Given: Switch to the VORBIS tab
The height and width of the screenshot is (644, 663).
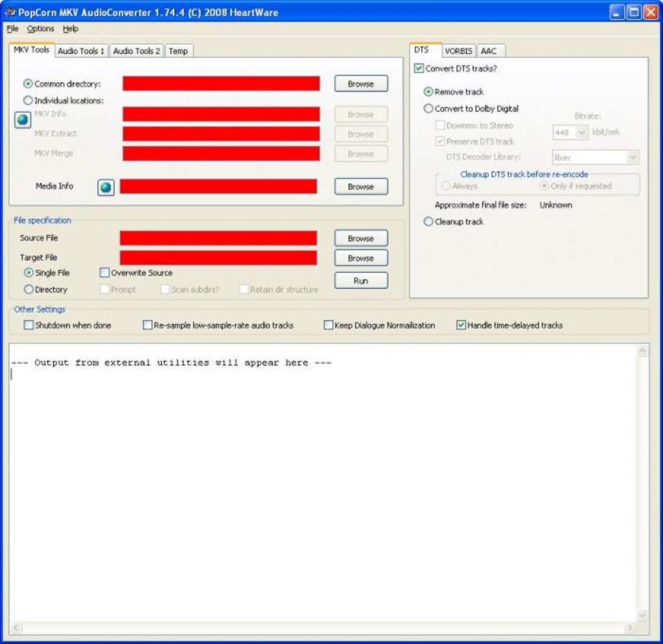Looking at the screenshot, I should [x=458, y=51].
